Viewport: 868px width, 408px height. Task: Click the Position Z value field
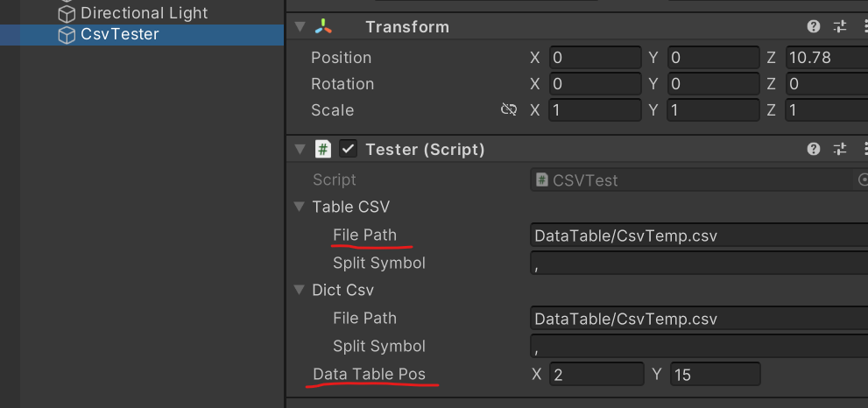pyautogui.click(x=826, y=59)
